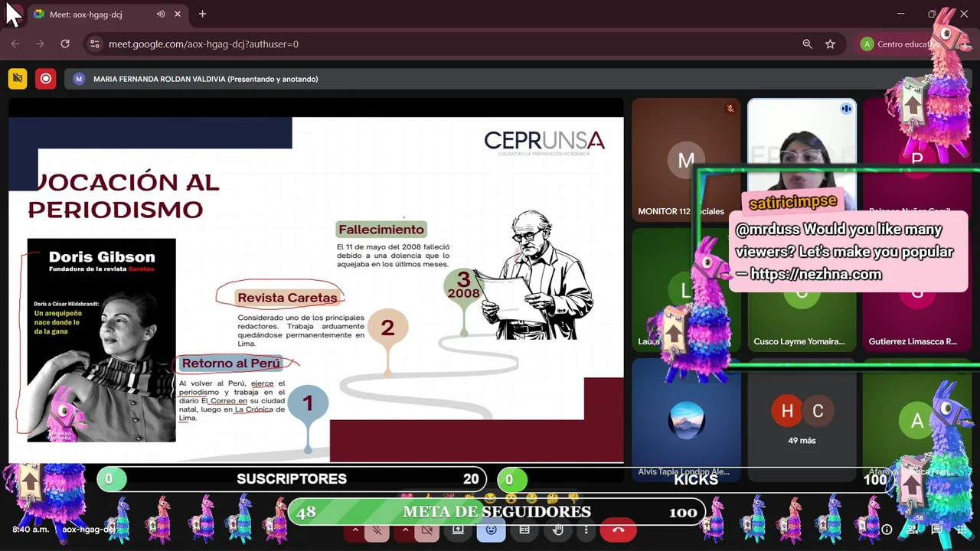Viewport: 980px width, 551px height.
Task: Open the emoji reactions button
Action: (492, 530)
